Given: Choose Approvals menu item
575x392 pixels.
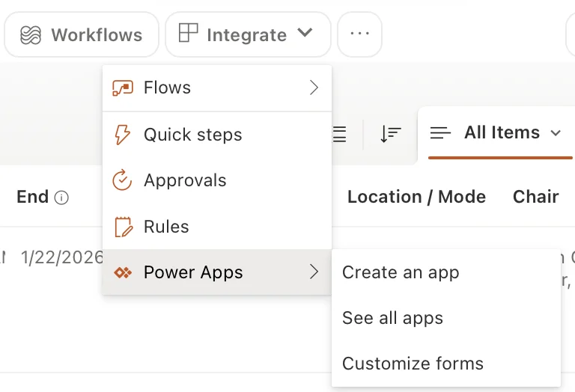Looking at the screenshot, I should tap(217, 180).
